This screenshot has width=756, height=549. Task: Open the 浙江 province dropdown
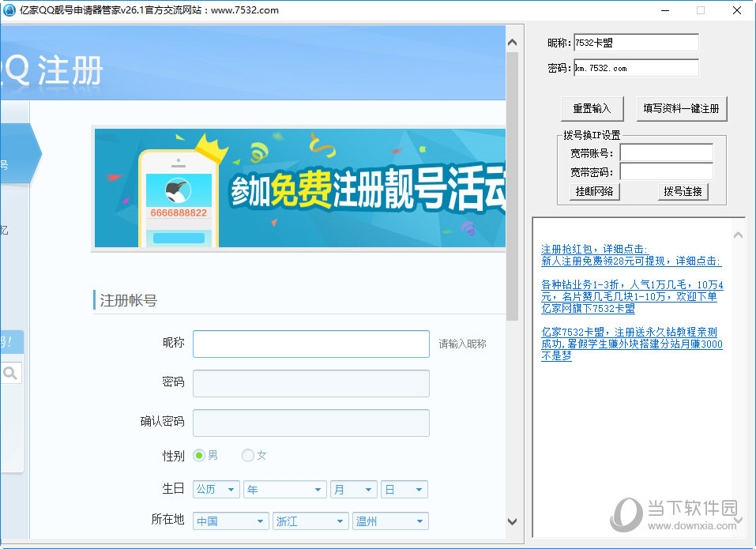[x=310, y=521]
